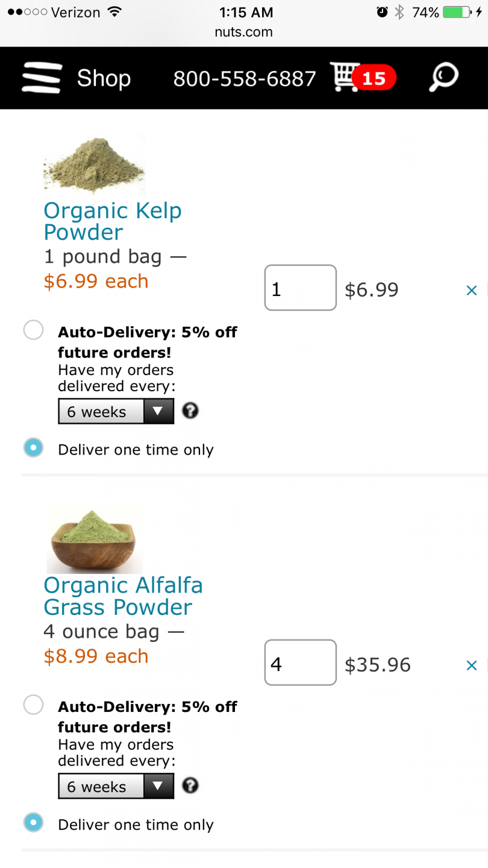The height and width of the screenshot is (868, 488).
Task: Focus the Kelp Powder quantity field
Action: pyautogui.click(x=301, y=288)
